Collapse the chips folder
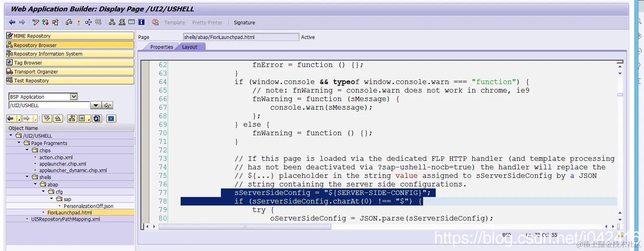 27,150
